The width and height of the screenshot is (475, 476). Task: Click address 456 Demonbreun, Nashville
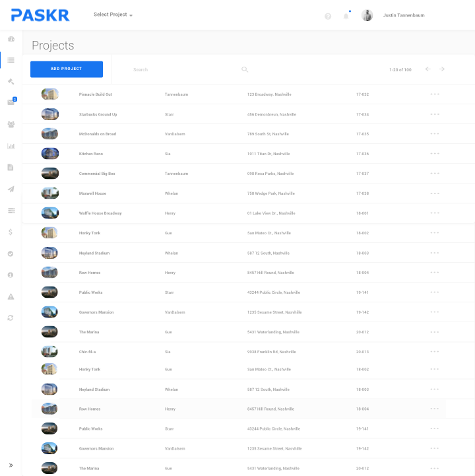pos(271,114)
